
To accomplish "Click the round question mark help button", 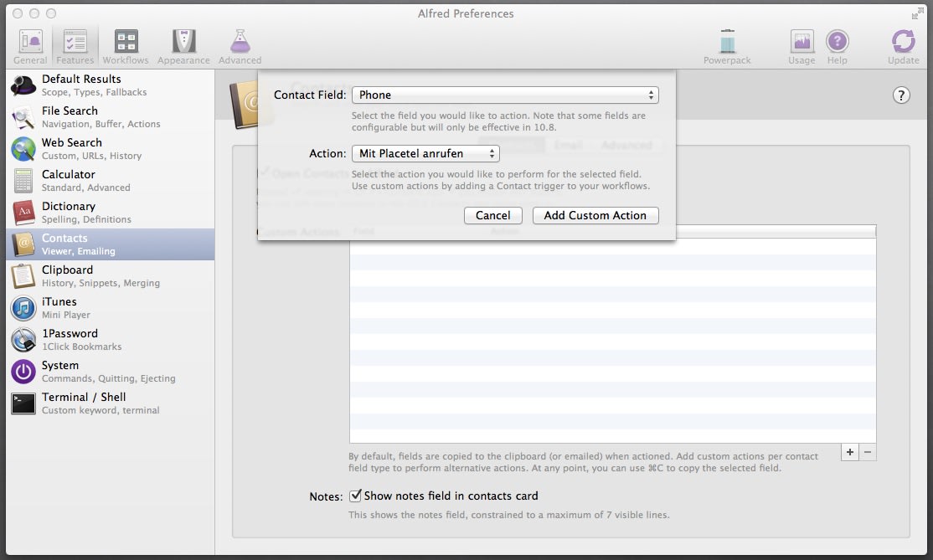I will tap(901, 95).
